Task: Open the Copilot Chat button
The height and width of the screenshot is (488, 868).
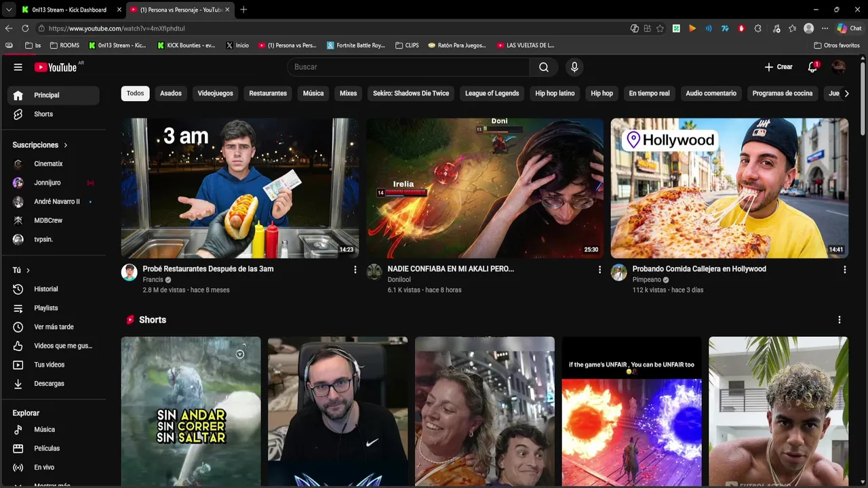Action: (x=849, y=28)
